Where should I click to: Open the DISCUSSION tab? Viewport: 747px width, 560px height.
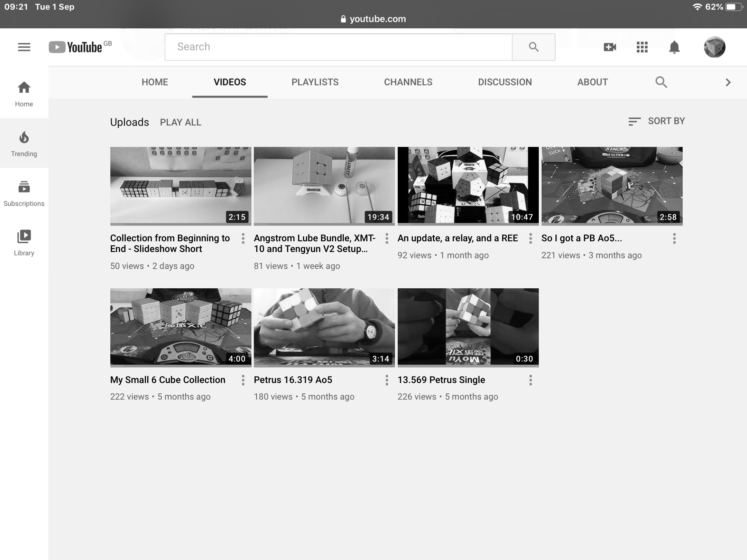pyautogui.click(x=505, y=82)
